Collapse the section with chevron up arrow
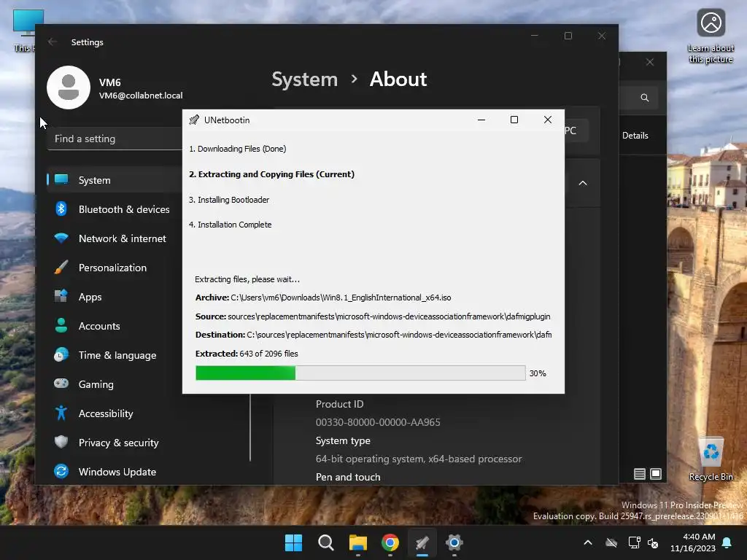Viewport: 747px width, 560px height. pyautogui.click(x=583, y=183)
